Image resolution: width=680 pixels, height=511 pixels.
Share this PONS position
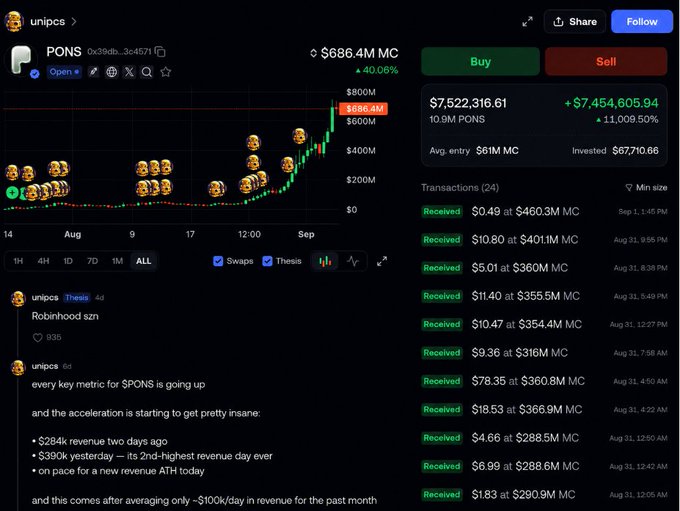pyautogui.click(x=575, y=21)
